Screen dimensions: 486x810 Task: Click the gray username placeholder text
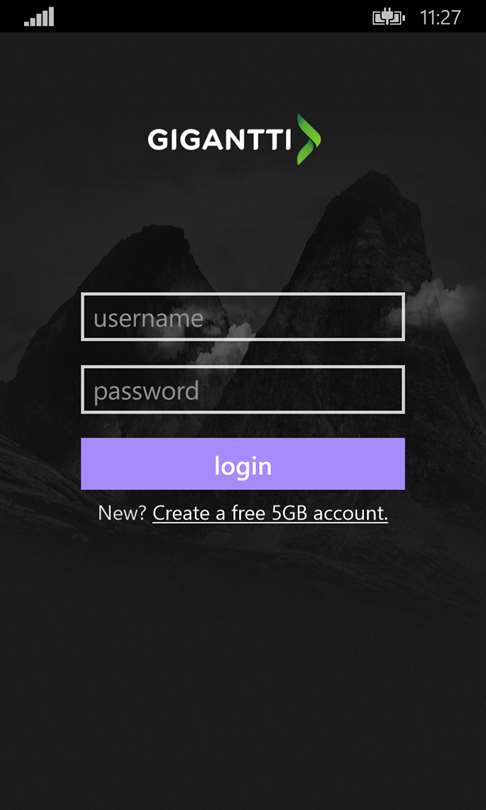click(x=148, y=318)
